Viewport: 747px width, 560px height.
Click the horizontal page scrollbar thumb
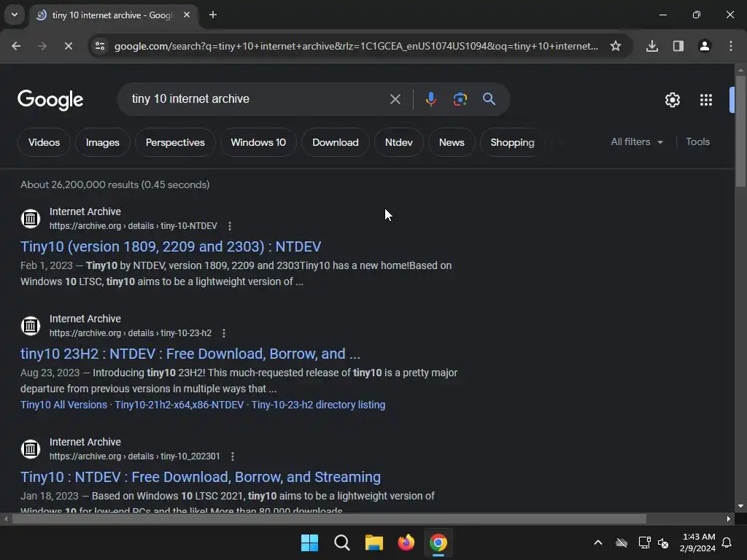tap(329, 518)
